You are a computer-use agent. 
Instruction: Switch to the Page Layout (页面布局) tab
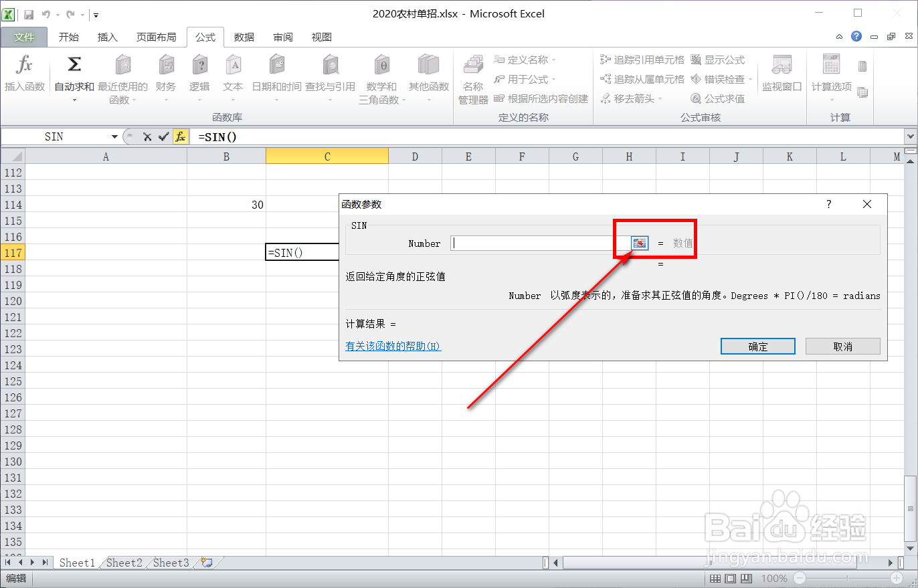click(157, 37)
